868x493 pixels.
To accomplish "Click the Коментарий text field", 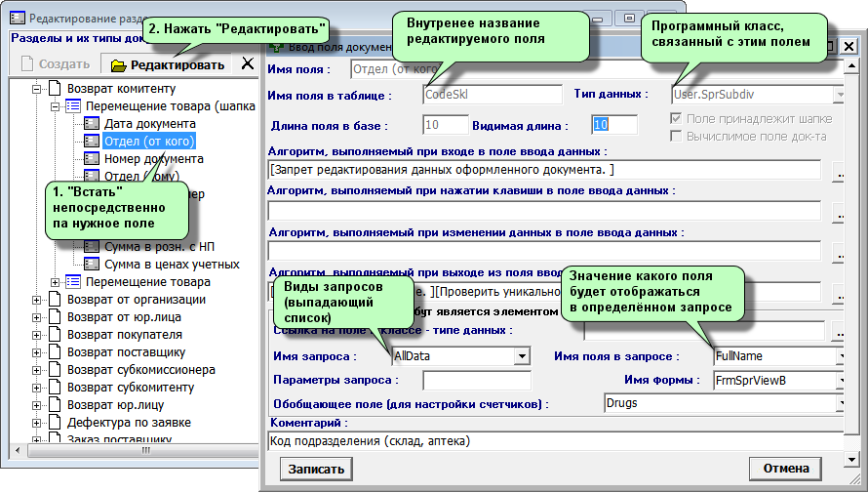I will pyautogui.click(x=556, y=441).
